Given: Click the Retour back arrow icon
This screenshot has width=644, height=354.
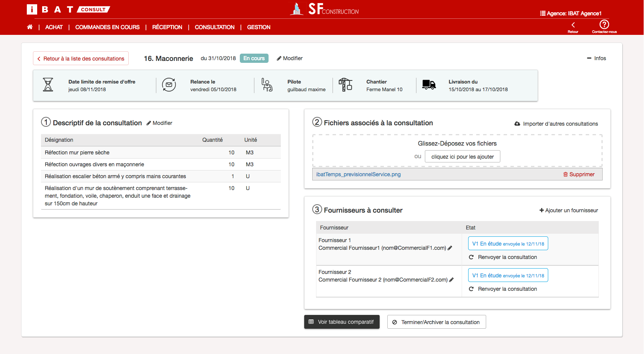Looking at the screenshot, I should pos(573,25).
